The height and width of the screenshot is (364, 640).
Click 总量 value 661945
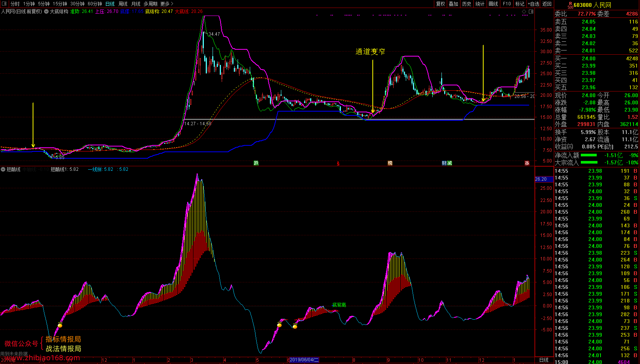tap(586, 117)
